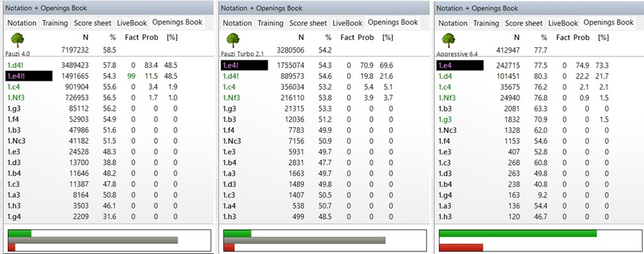Open Notation tab in Fauzi Turbo 2.1 panel
Screen dimensions: 644x254
coord(238,23)
